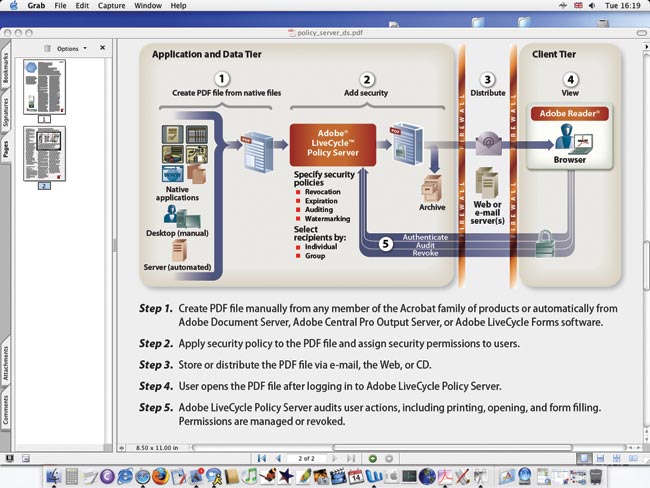Click the small monitor icon at bottom-left status bar
The image size is (650, 488).
[9, 458]
